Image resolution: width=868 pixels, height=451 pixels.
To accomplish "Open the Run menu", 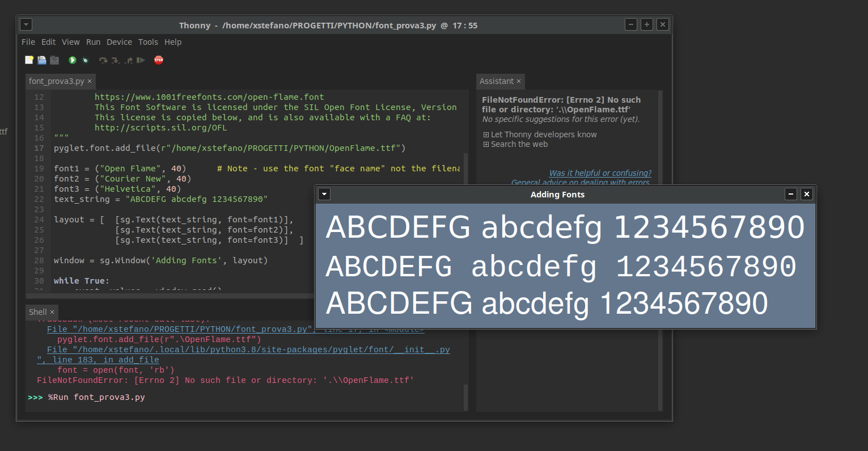I will pos(93,42).
